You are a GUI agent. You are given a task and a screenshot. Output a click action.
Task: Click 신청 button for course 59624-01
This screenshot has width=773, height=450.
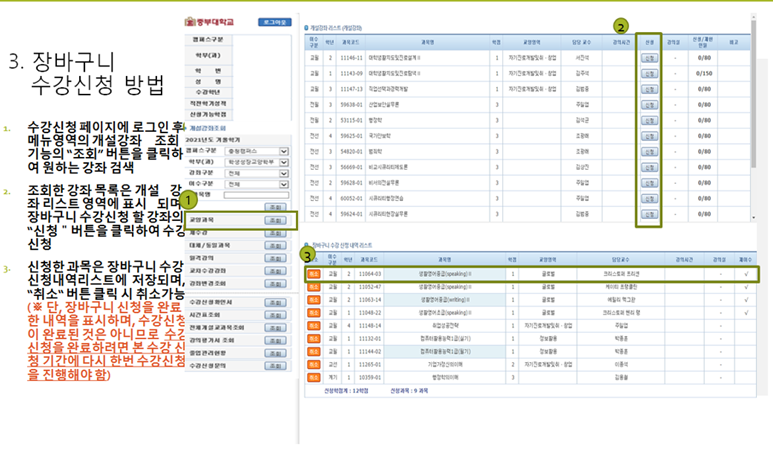(649, 213)
